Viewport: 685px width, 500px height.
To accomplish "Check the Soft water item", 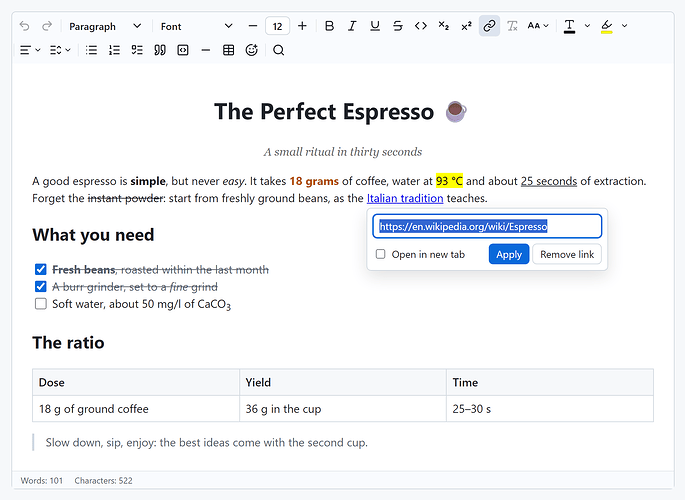I will (41, 303).
